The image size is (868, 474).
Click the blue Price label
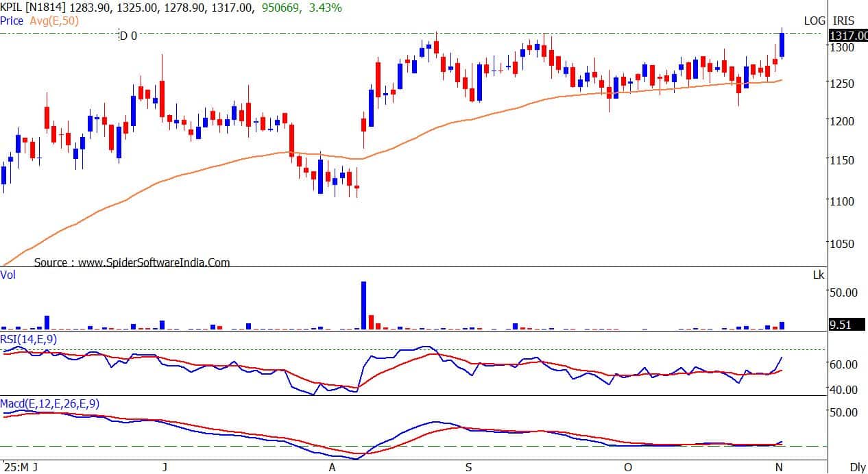12,21
